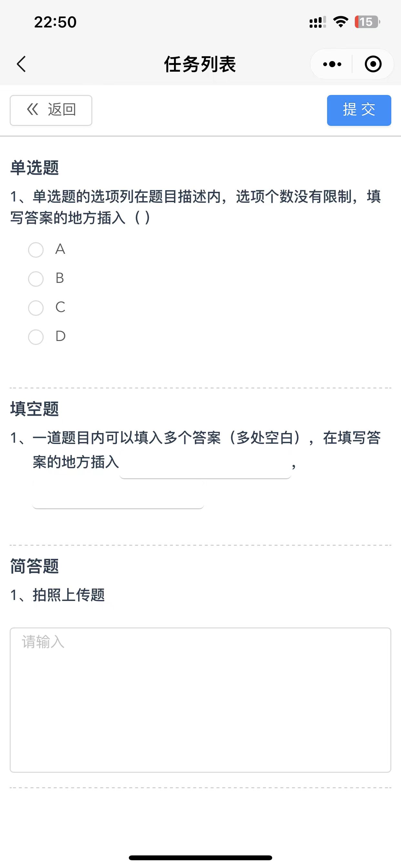Viewport: 401px width, 868px height.
Task: Click the blue 提交 submit button
Action: point(359,110)
